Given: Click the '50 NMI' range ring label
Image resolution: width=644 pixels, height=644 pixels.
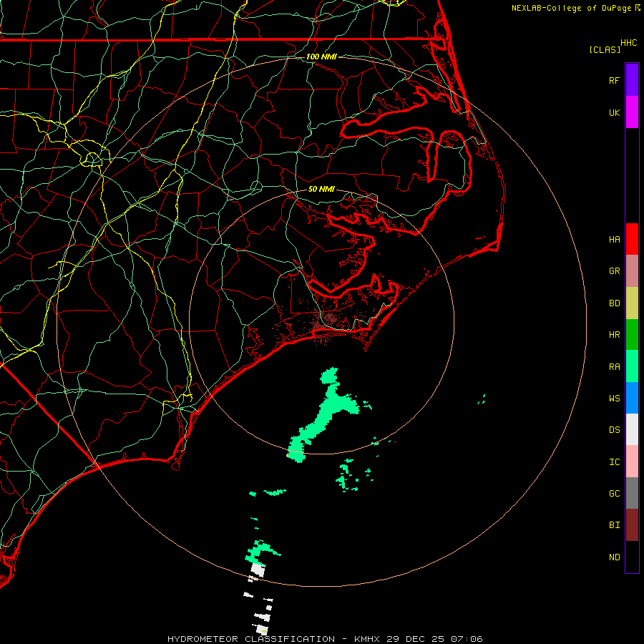Looking at the screenshot, I should (x=321, y=189).
